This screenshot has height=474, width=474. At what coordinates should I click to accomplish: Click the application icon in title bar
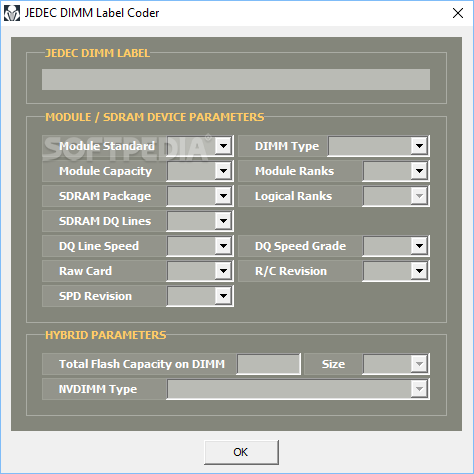point(12,13)
